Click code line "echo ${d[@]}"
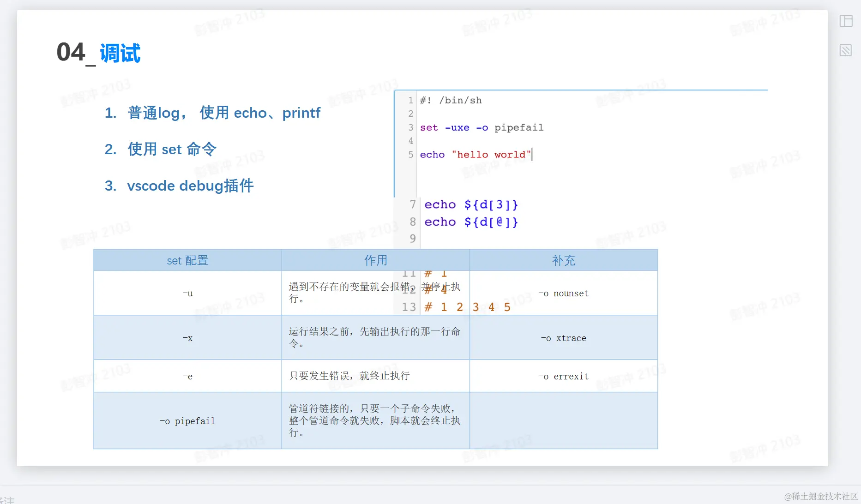This screenshot has height=504, width=861. (x=471, y=222)
